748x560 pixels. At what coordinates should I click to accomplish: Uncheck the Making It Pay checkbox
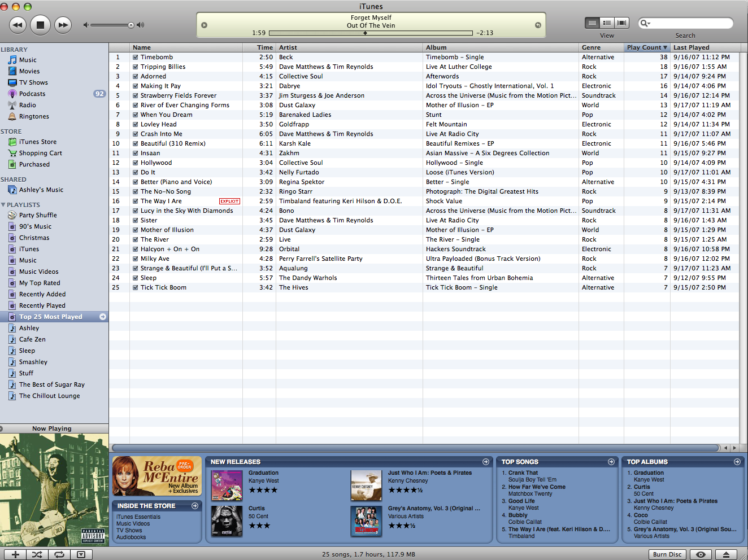tap(136, 86)
